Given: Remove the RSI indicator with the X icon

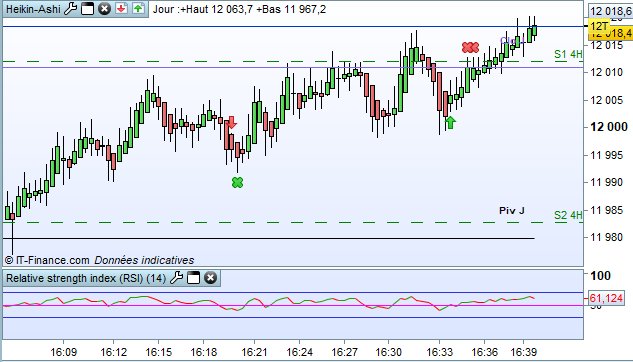Looking at the screenshot, I should click(x=210, y=278).
